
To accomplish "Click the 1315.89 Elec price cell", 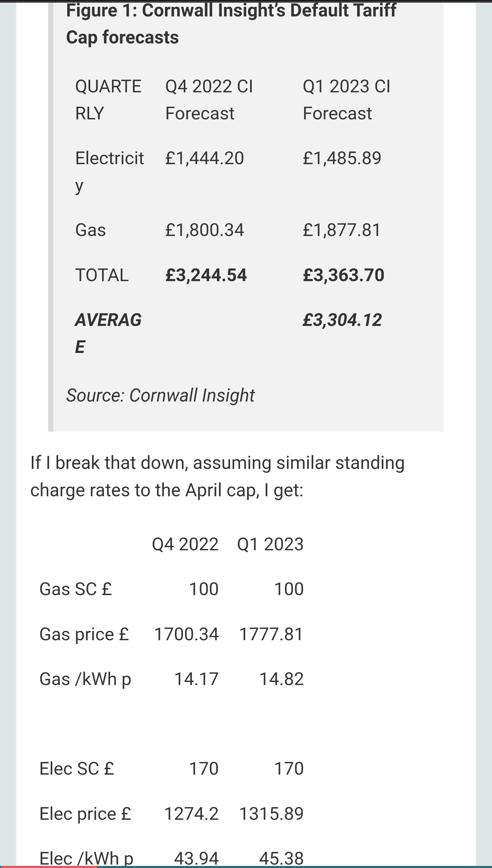I will 271,814.
